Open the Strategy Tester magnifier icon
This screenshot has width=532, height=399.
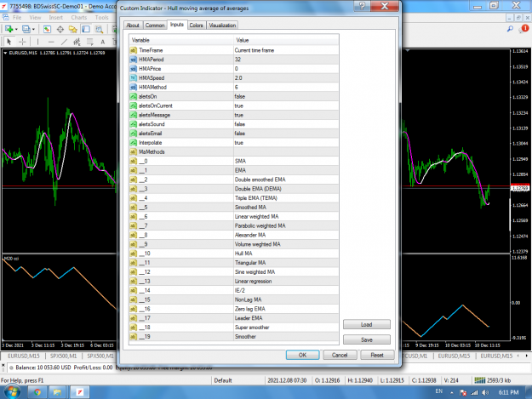point(99,30)
